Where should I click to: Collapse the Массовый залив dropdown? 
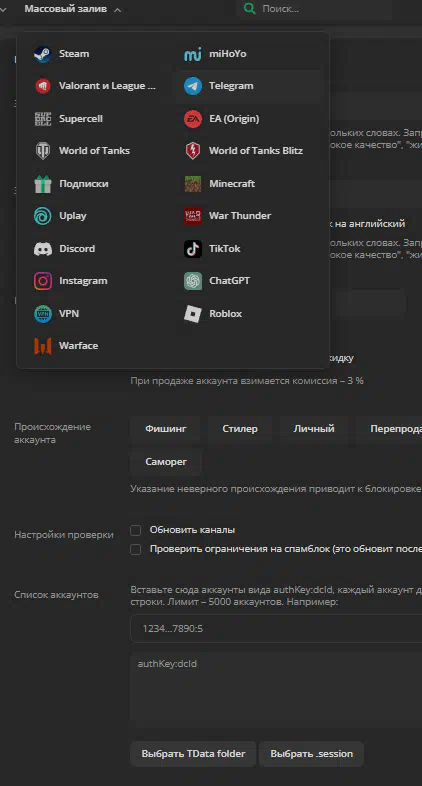click(x=73, y=9)
